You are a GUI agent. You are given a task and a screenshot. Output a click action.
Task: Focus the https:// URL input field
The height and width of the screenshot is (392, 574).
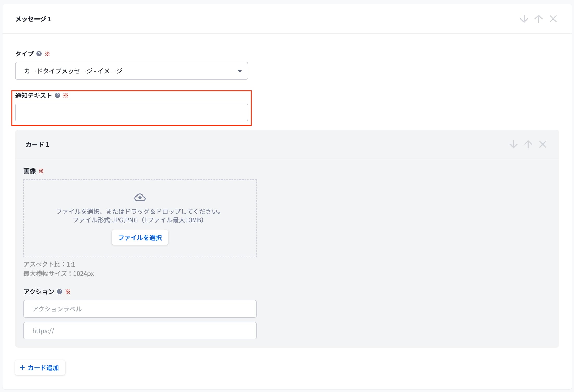coord(140,331)
